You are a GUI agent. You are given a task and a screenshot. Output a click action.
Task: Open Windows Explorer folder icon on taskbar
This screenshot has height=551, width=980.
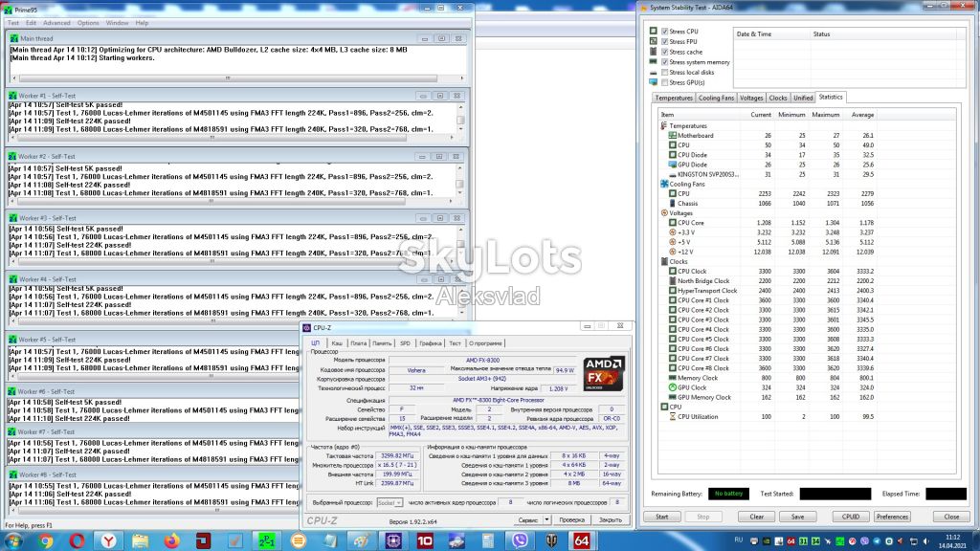141,540
